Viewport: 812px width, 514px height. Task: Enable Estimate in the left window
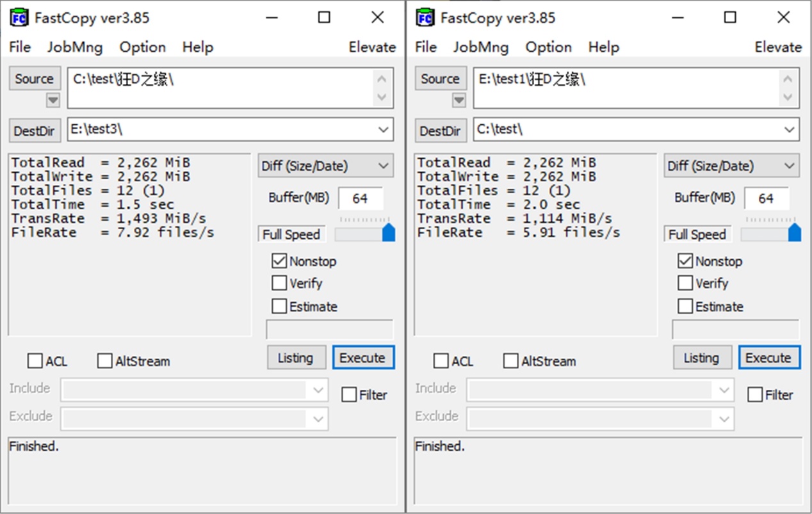(279, 306)
